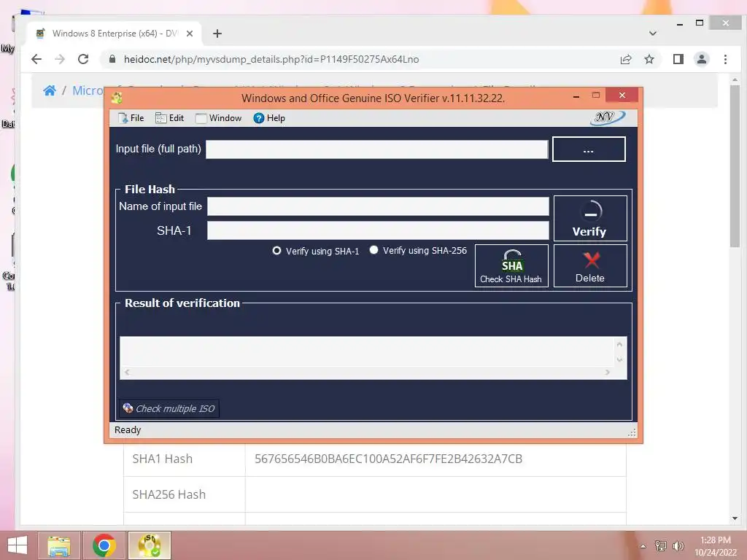Open the File menu in ISO Verifier
The image size is (747, 560).
point(131,118)
